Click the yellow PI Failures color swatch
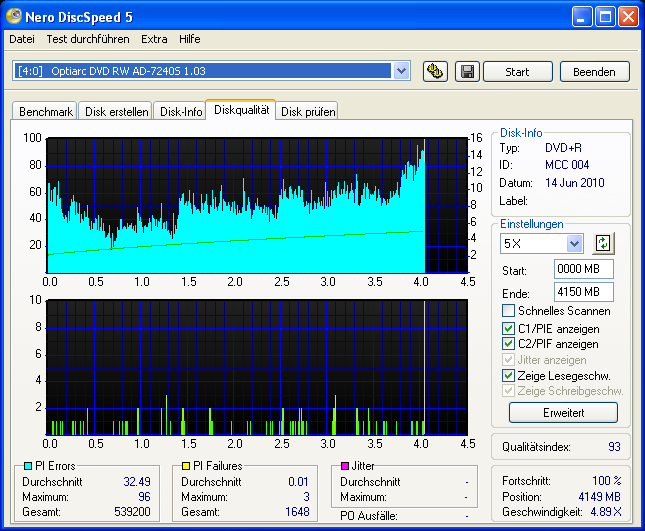 coord(186,466)
